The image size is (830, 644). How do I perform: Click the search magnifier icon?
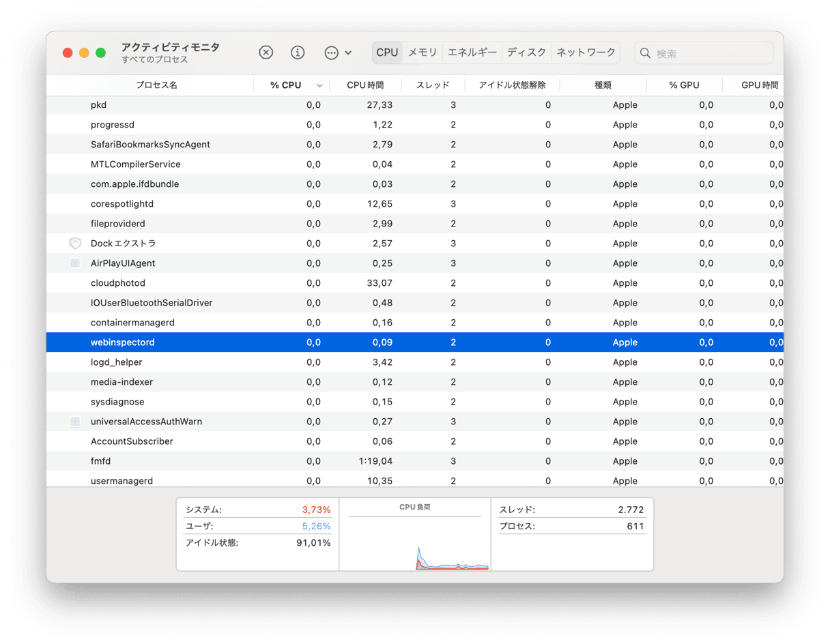(645, 53)
